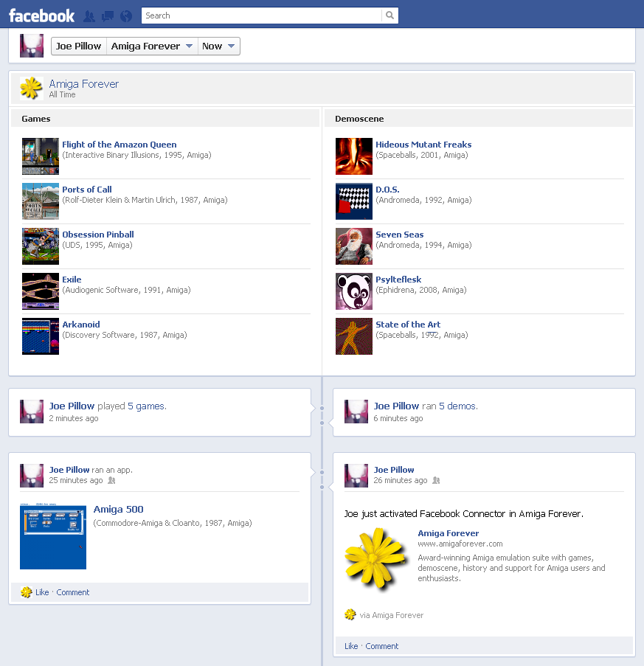Viewport: 644px width, 666px height.
Task: Open Ports of Call thumbnail
Action: [x=41, y=201]
